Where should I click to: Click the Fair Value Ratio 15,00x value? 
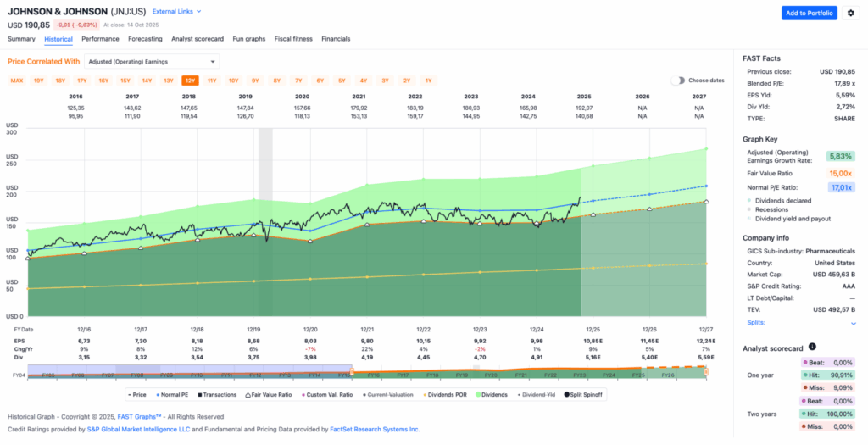point(838,173)
